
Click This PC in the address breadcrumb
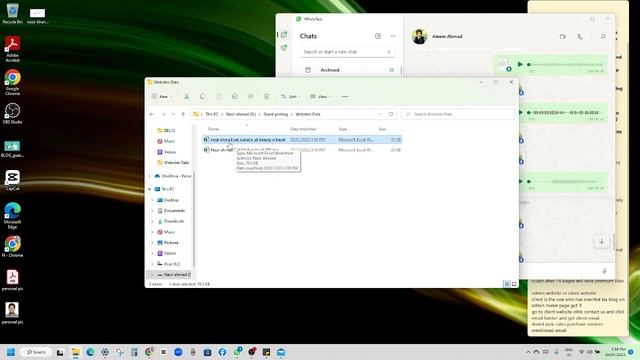tap(212, 114)
